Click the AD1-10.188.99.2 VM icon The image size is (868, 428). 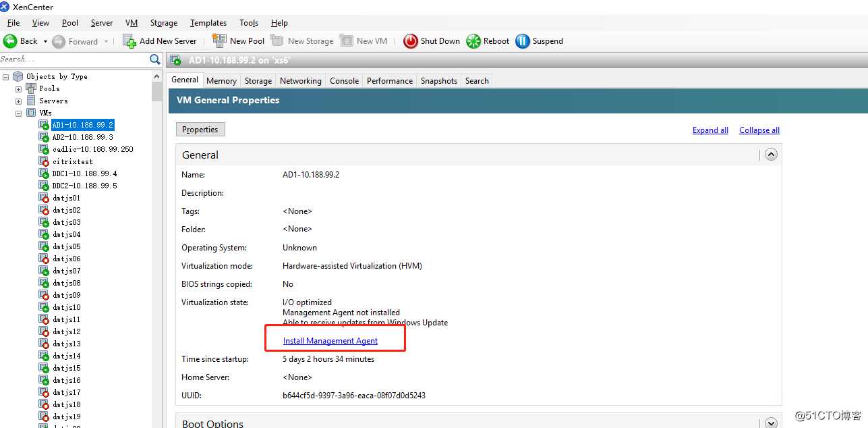pos(44,125)
